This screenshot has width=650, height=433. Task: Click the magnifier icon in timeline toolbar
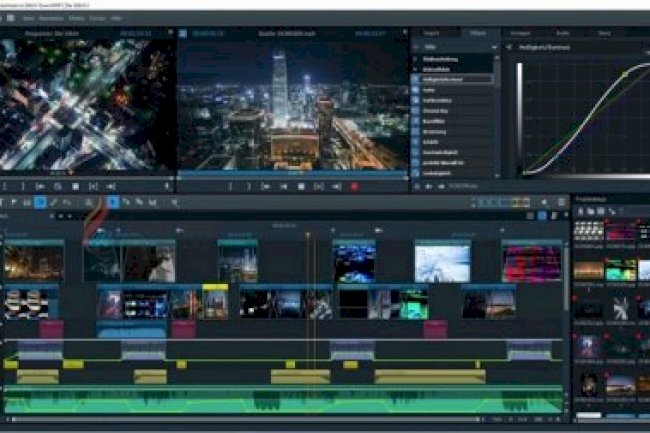click(175, 203)
